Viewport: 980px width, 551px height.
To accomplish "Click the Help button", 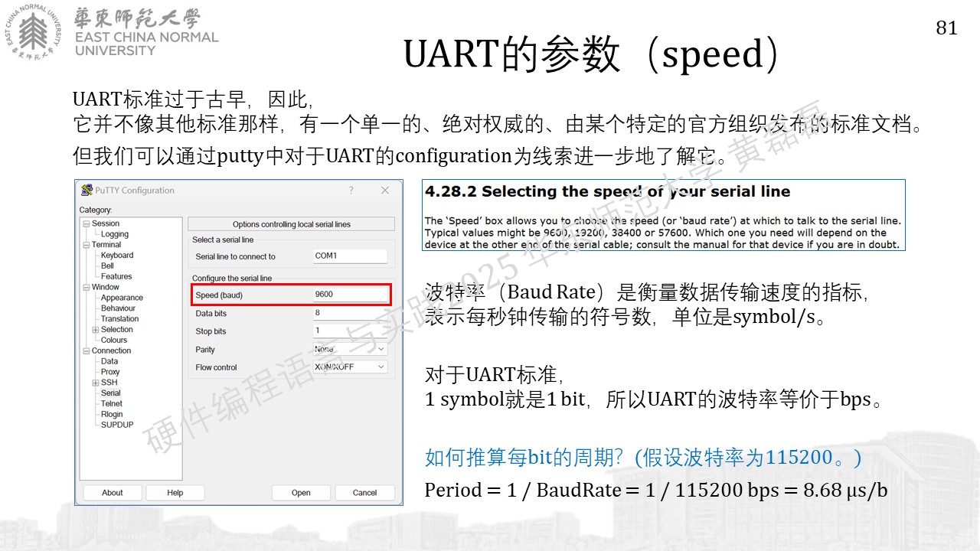I will (175, 493).
